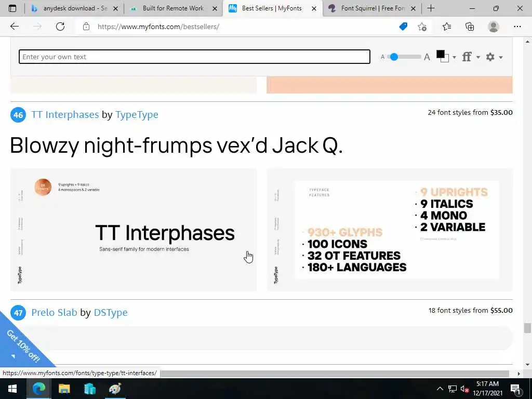The height and width of the screenshot is (399, 532).
Task: Open Edge Settings and more menu
Action: (517, 26)
